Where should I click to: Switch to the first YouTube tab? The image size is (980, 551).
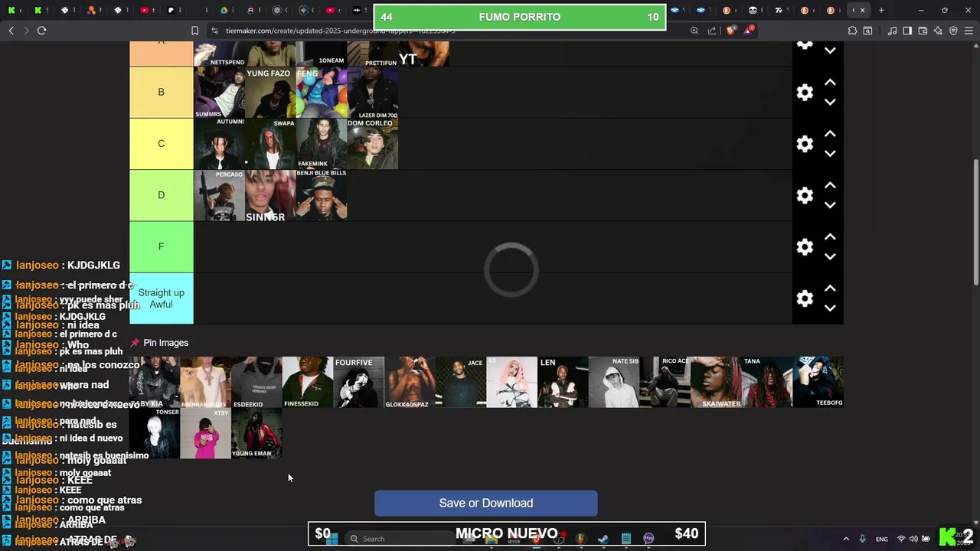coord(145,10)
